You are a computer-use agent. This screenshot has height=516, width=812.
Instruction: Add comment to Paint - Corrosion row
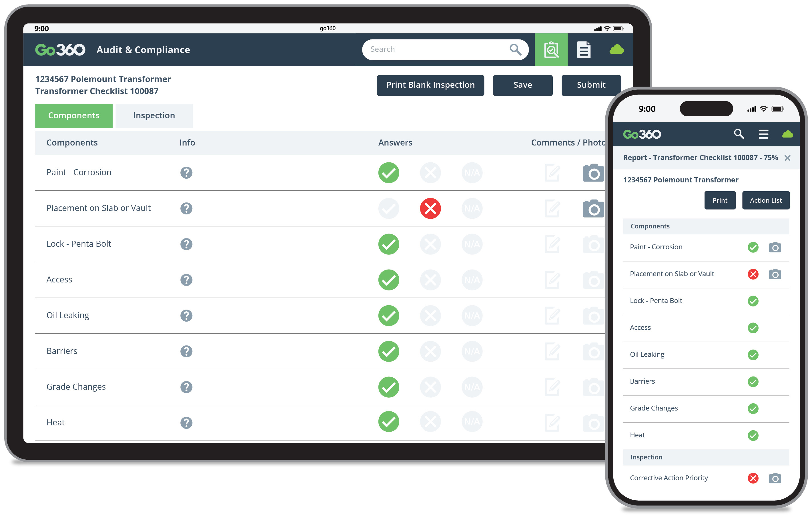click(552, 173)
